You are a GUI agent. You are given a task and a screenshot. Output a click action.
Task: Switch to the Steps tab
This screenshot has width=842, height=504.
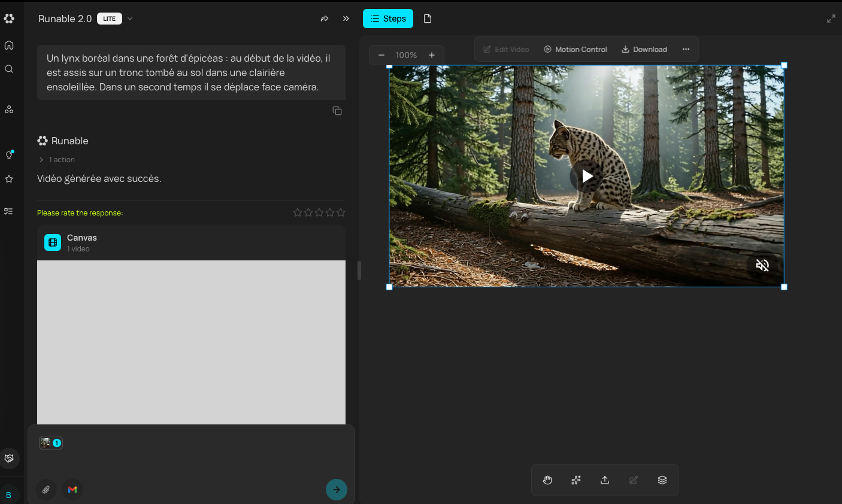coord(388,19)
